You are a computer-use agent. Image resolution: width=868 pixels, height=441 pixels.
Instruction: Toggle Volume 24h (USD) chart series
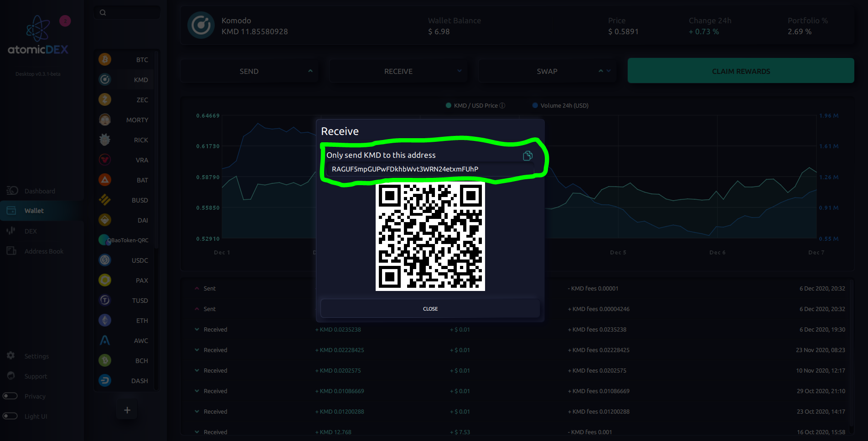pos(560,106)
